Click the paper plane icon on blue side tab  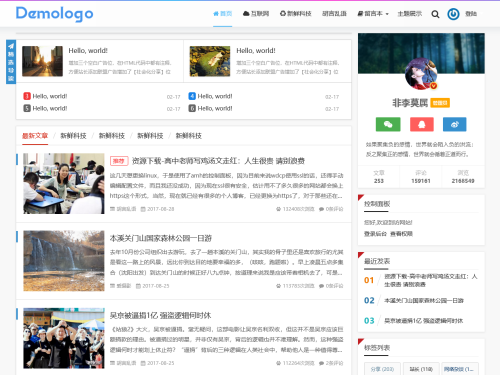(x=11, y=46)
